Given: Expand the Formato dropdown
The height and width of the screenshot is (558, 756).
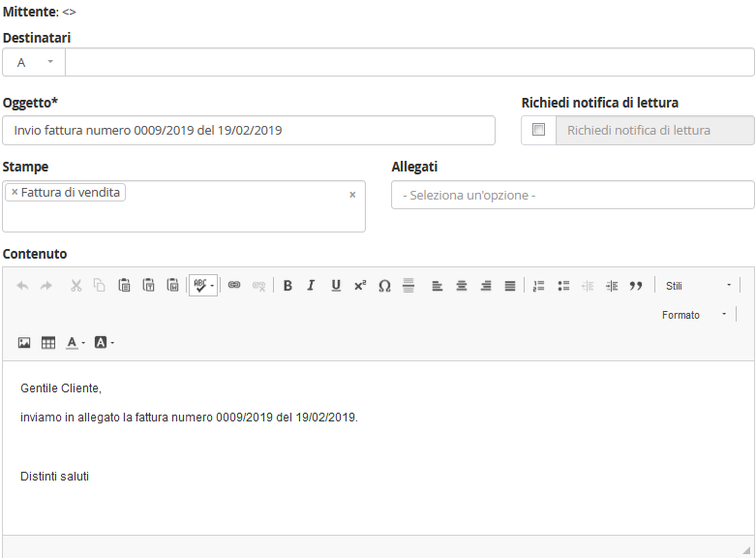Looking at the screenshot, I should 694,315.
